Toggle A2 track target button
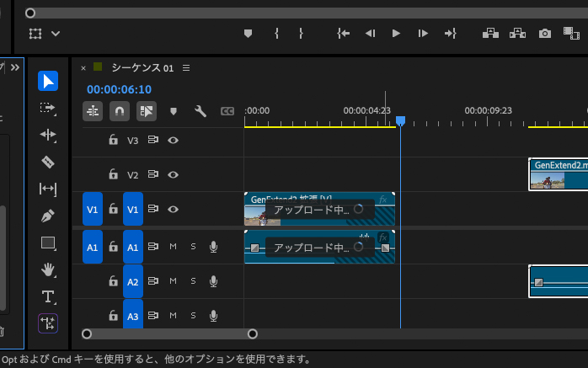 pos(133,281)
